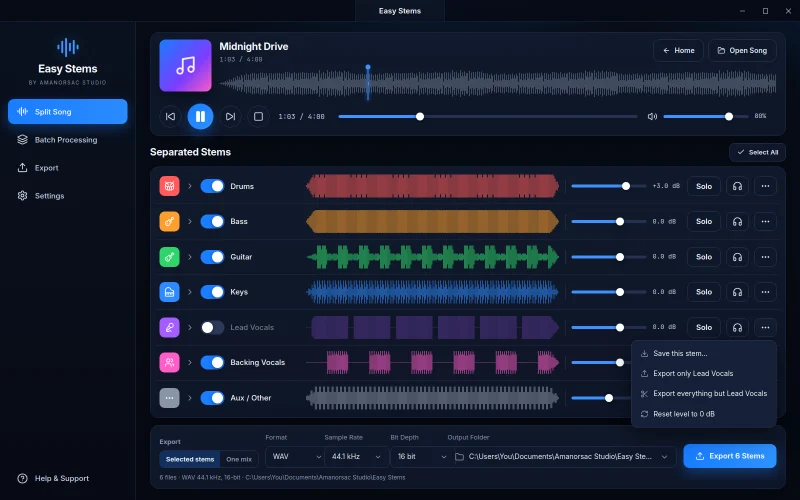Open Settings in the sidebar
Image resolution: width=800 pixels, height=500 pixels.
point(67,196)
